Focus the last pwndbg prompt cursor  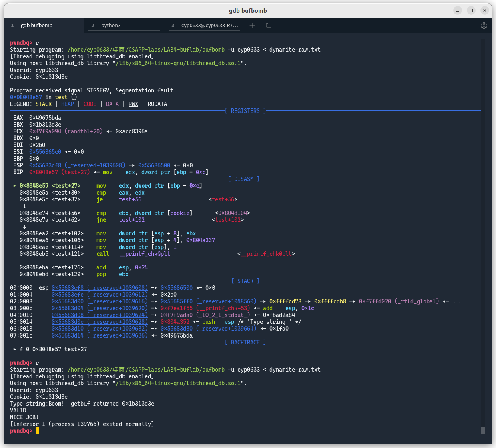(37, 431)
